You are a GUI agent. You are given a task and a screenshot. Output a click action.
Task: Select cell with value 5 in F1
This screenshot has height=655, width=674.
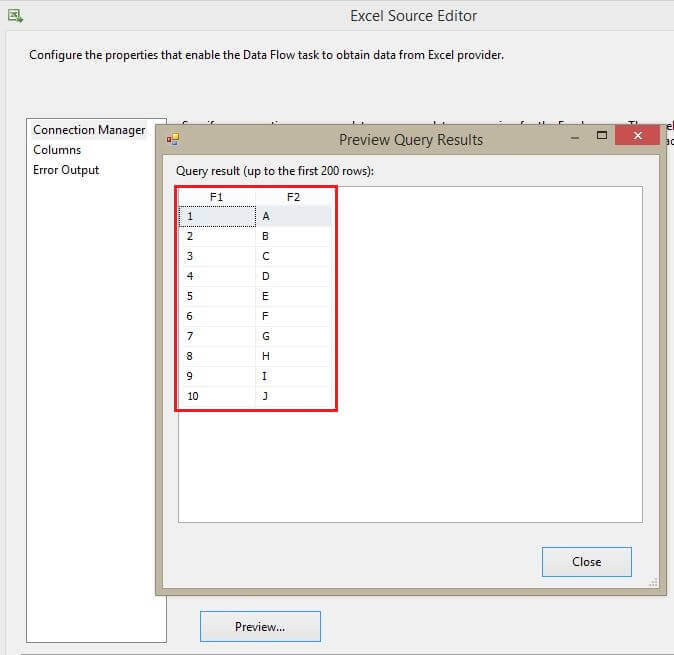click(217, 297)
